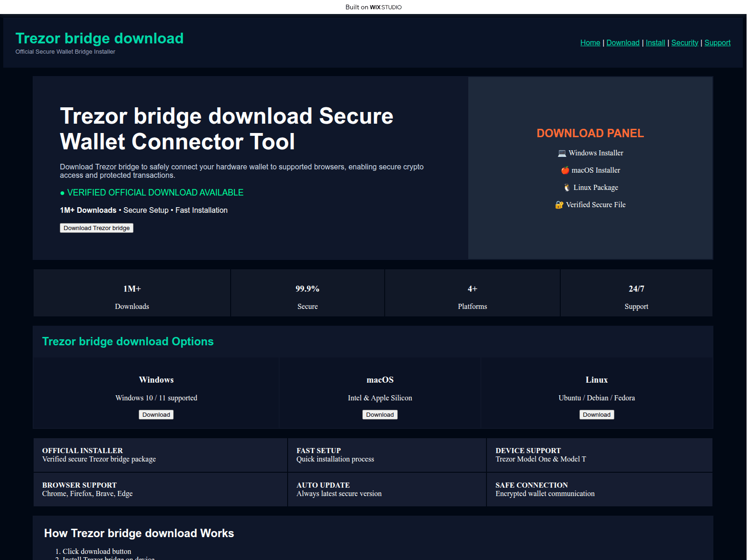The width and height of the screenshot is (747, 560).
Task: Click the lock icon beside Verified Secure File
Action: [559, 205]
